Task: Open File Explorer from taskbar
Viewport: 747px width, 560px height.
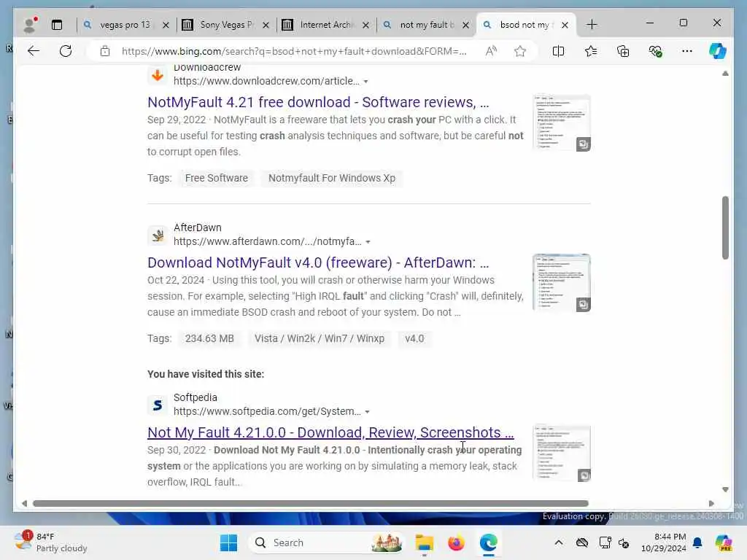Action: (x=424, y=542)
